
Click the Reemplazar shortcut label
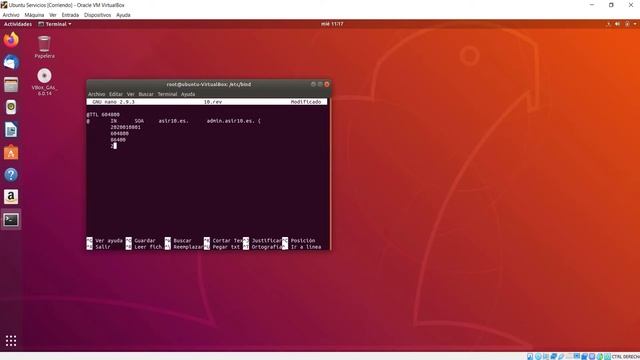188,247
